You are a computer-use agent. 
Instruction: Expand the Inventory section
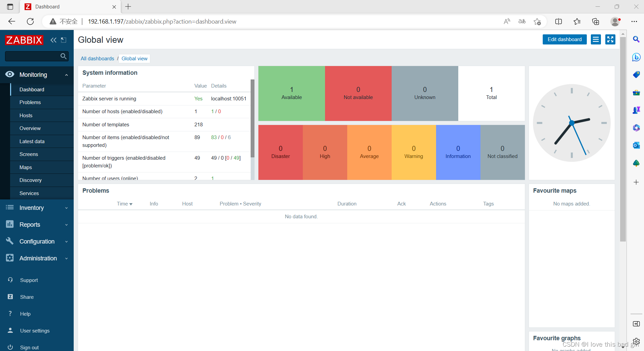point(66,208)
